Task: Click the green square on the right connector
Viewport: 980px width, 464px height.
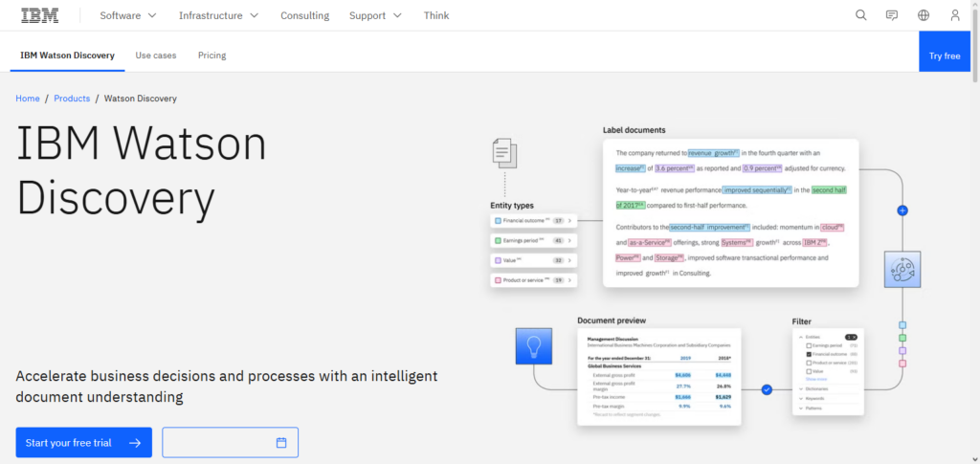Action: [x=902, y=338]
